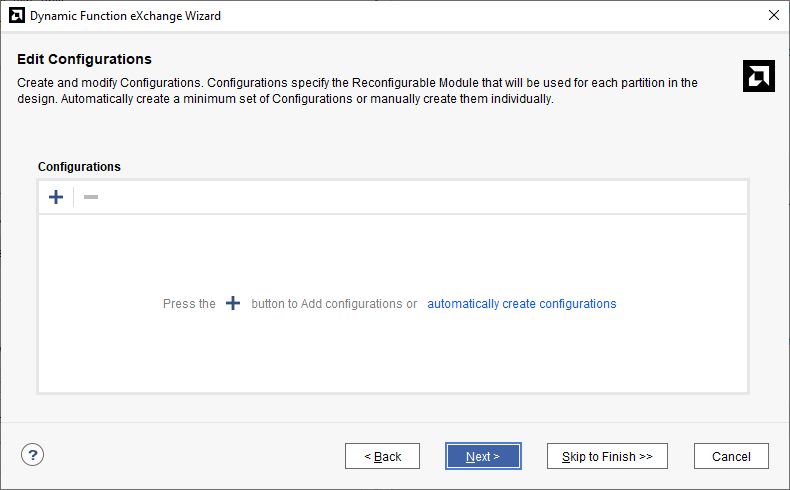Click the description paragraph about Reconfigurable Modules

[357, 91]
